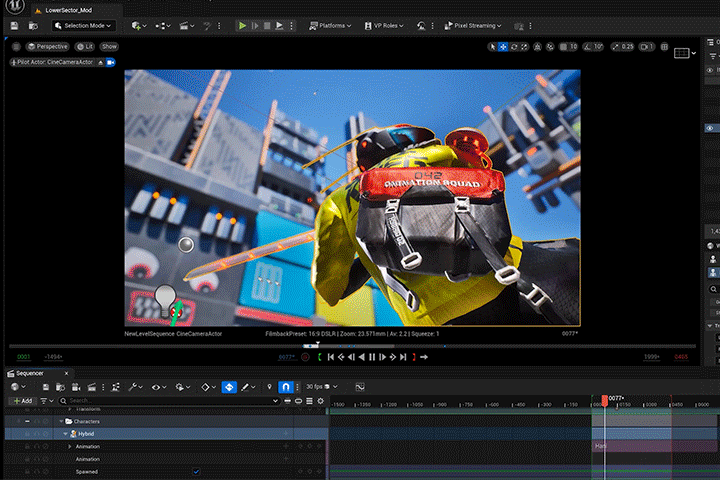Toggle the Sequencer snapping magnet button

pos(286,387)
